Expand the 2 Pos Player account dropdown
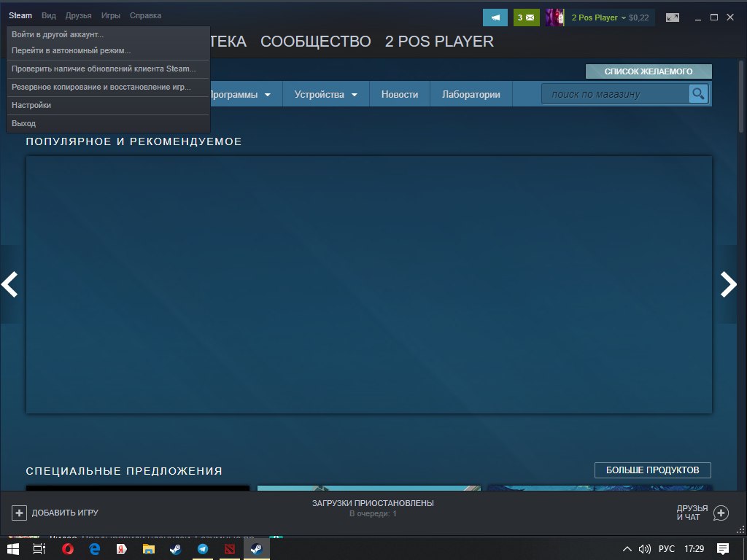This screenshot has width=747, height=560. 598,17
